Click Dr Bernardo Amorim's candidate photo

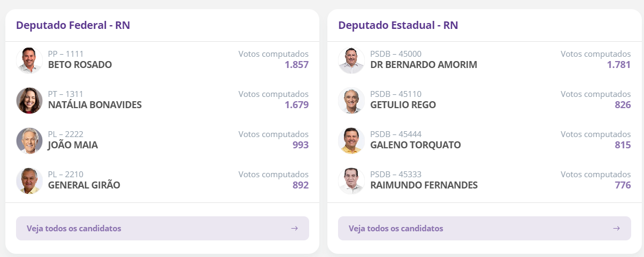(x=351, y=60)
